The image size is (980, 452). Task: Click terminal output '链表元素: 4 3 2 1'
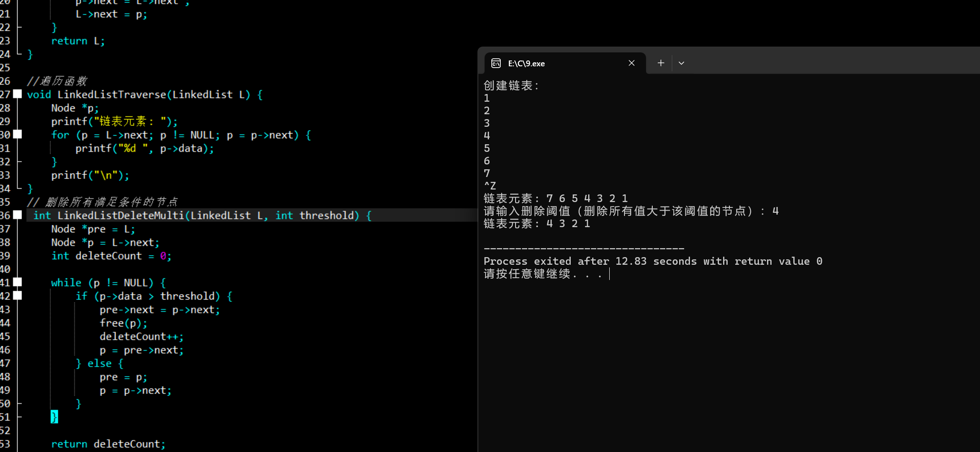point(537,224)
